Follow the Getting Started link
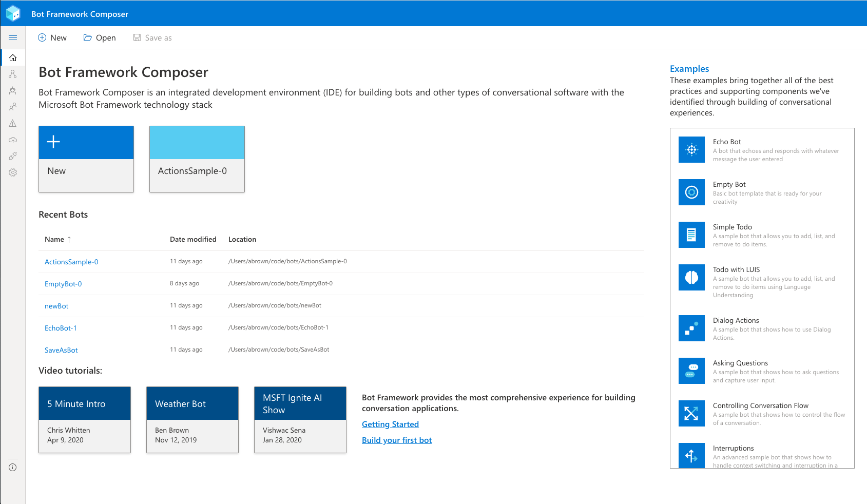The width and height of the screenshot is (867, 504). [x=390, y=424]
